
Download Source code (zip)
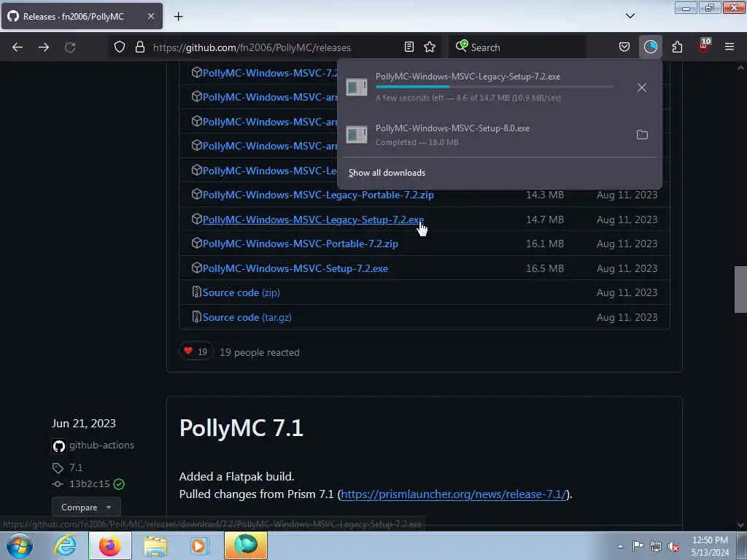[x=241, y=293]
